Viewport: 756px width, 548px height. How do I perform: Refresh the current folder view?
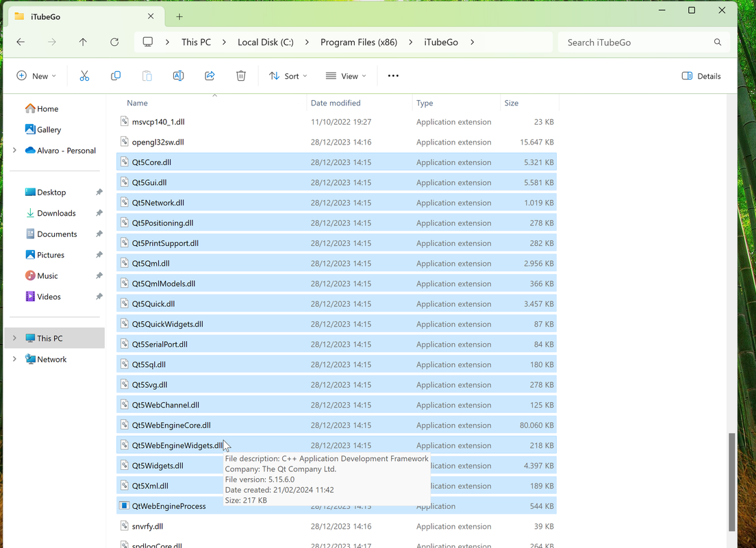tap(114, 42)
